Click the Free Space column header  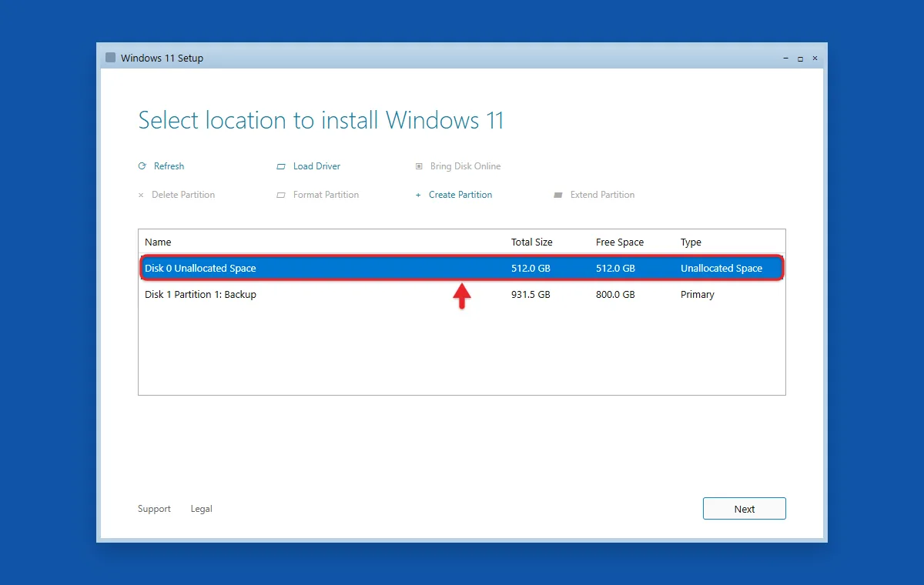pyautogui.click(x=620, y=242)
